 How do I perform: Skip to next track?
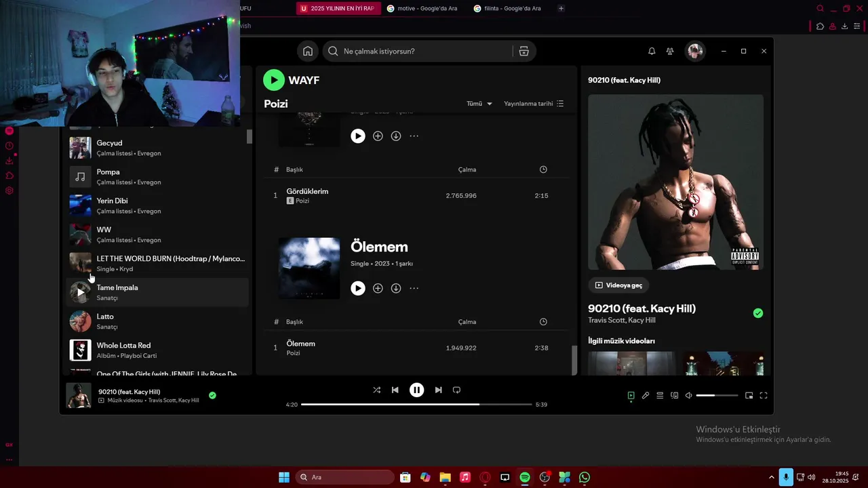[x=438, y=390]
